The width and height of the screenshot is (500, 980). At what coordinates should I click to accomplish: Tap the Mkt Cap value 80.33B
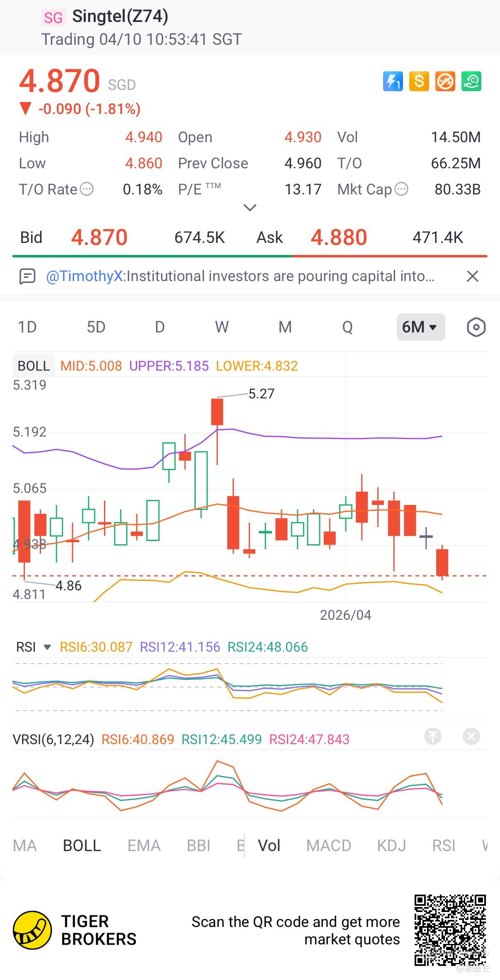coord(457,189)
